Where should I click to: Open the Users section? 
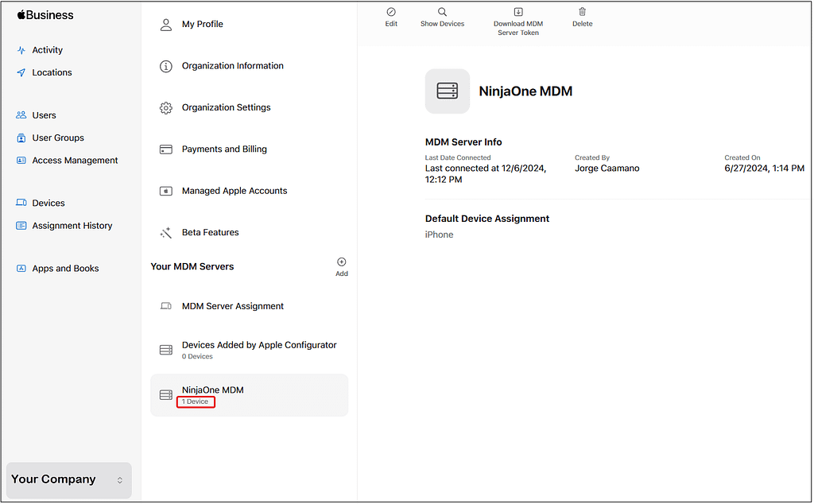point(44,115)
